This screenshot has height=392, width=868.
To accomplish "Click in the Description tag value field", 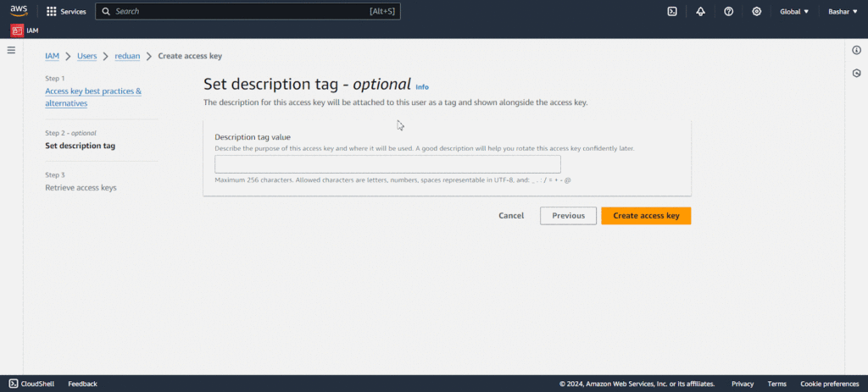I will [387, 164].
